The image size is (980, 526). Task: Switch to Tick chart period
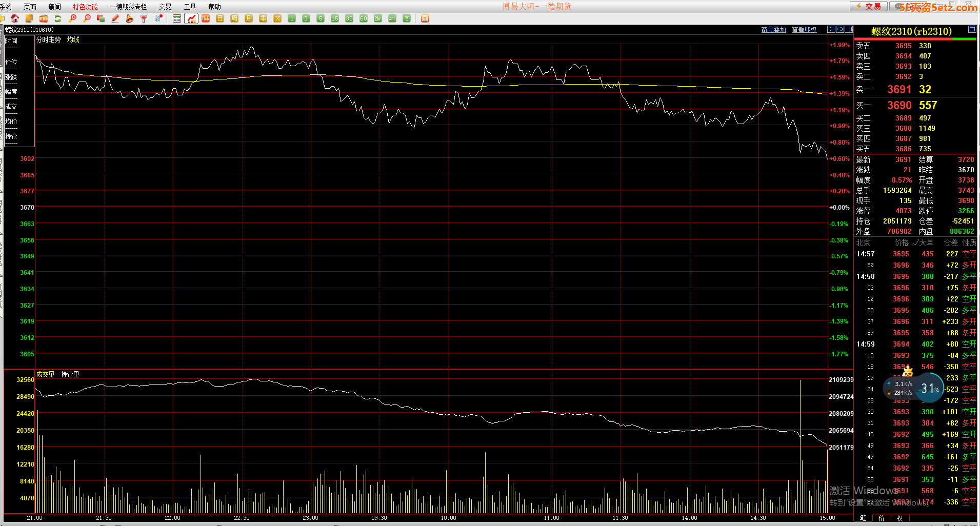point(206,18)
